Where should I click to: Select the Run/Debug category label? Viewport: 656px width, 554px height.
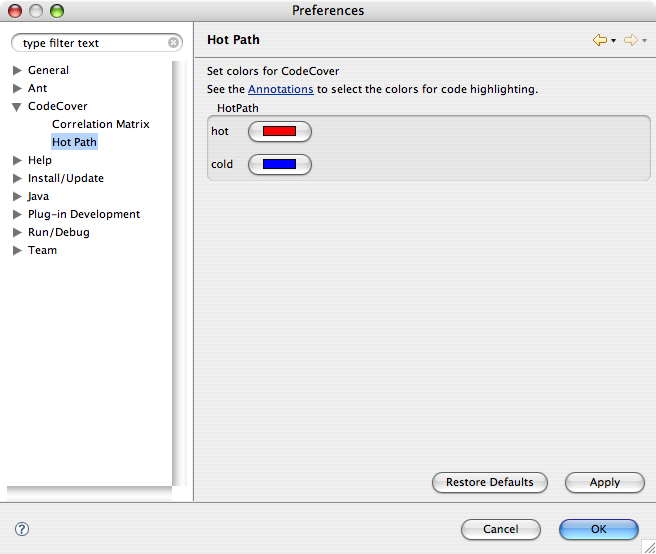pyautogui.click(x=59, y=232)
